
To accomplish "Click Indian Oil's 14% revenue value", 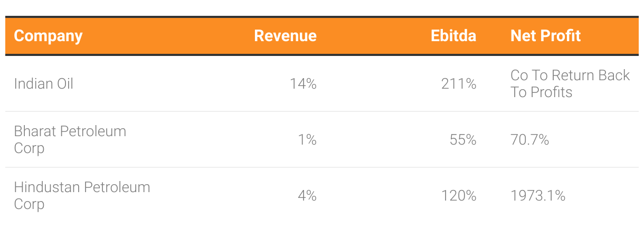I will [303, 83].
